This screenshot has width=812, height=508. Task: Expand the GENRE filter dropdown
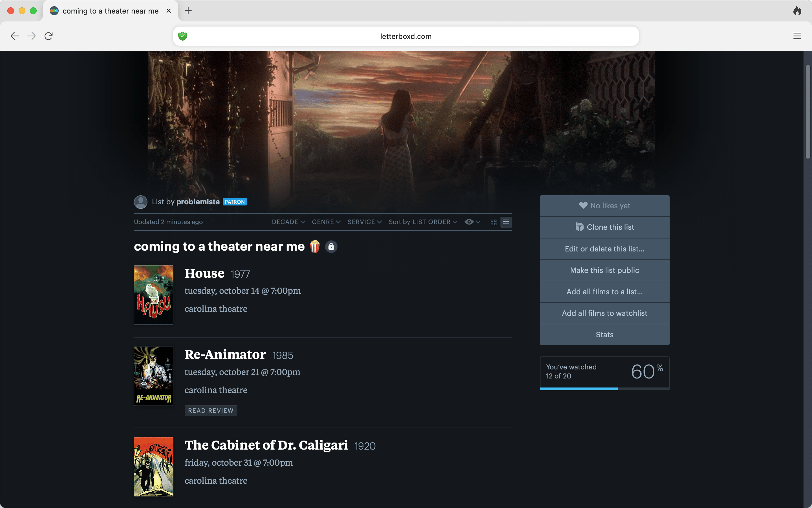coord(326,222)
